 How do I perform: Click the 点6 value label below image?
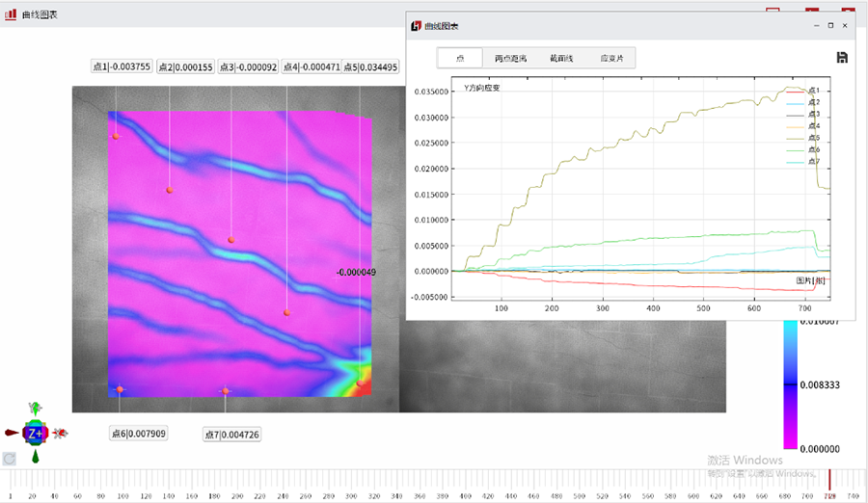click(x=139, y=434)
